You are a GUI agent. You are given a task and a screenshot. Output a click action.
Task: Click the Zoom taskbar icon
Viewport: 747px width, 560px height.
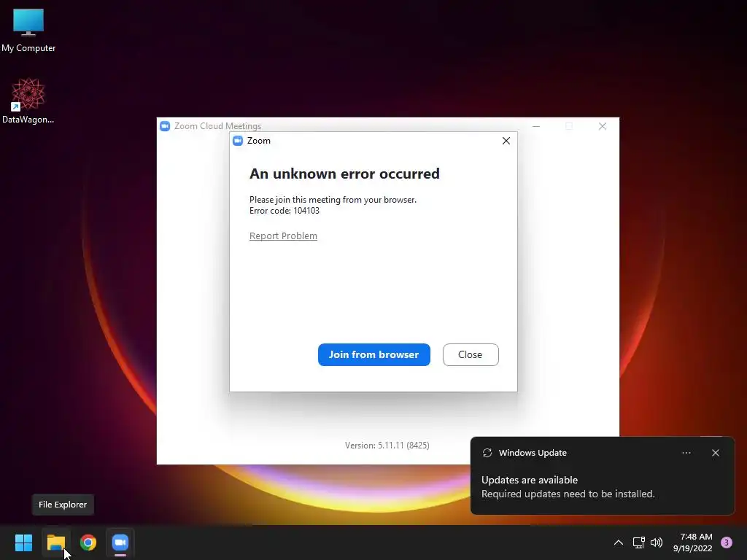click(120, 542)
